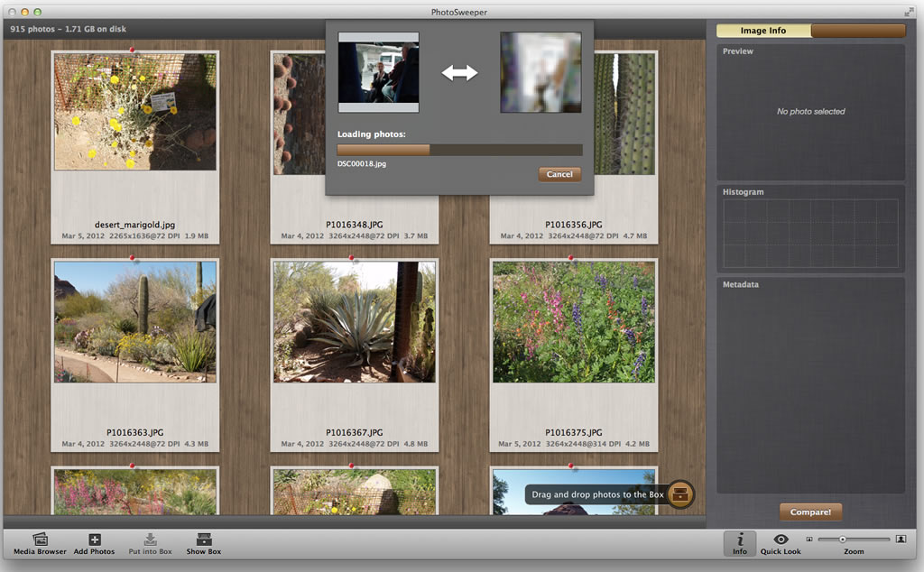Select the blank brown tab beside Image Info
The image size is (924, 572).
[x=858, y=31]
